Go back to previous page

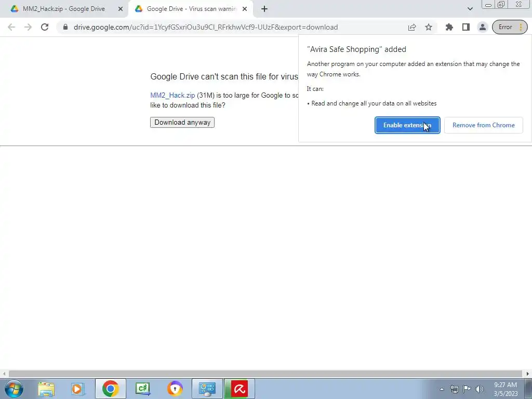pos(11,27)
